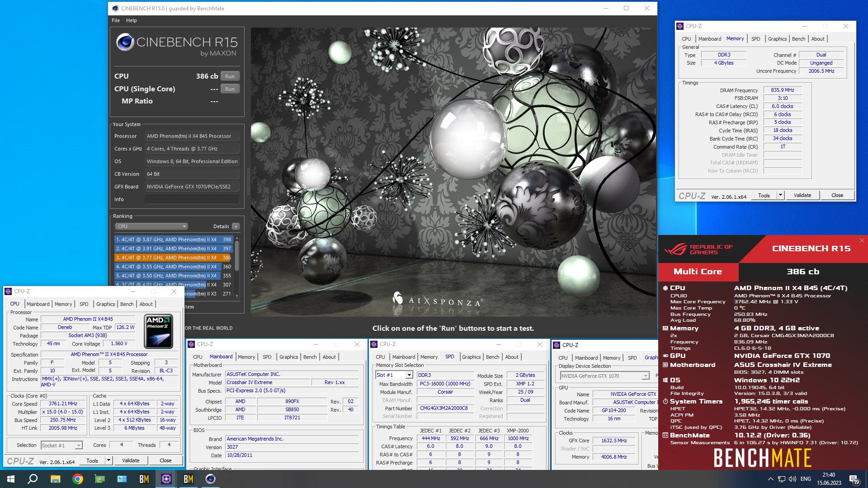Click Tools button in CPU-Z Memory window
The width and height of the screenshot is (868, 488).
point(764,195)
